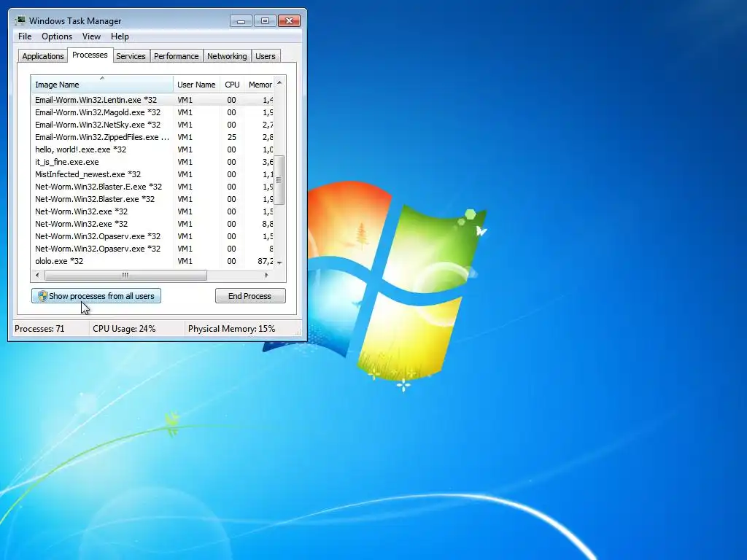747x560 pixels.
Task: Click the horizontal scrollbar thumb
Action: (x=125, y=275)
